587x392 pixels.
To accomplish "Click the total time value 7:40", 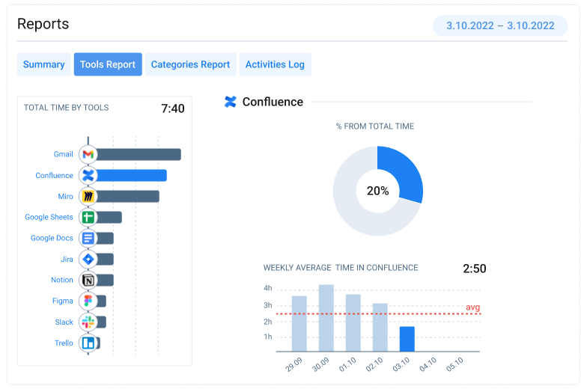I will coord(172,108).
